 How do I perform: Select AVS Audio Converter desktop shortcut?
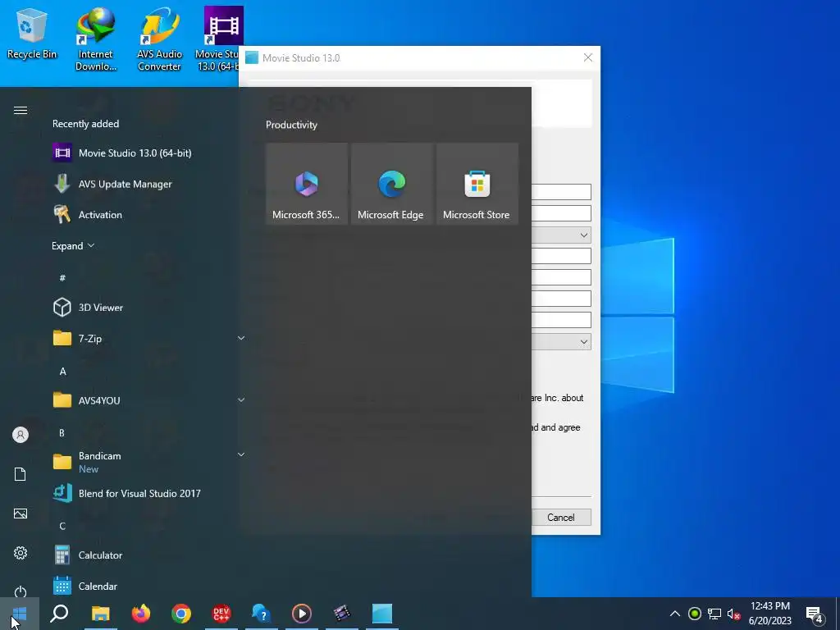coord(159,39)
